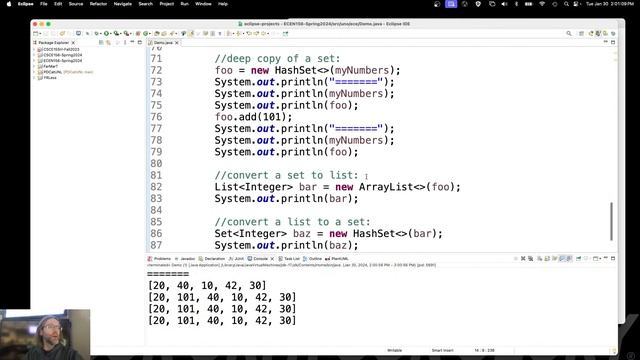Expand the FRLess project
Screen dimensions: 640x360
point(34,78)
